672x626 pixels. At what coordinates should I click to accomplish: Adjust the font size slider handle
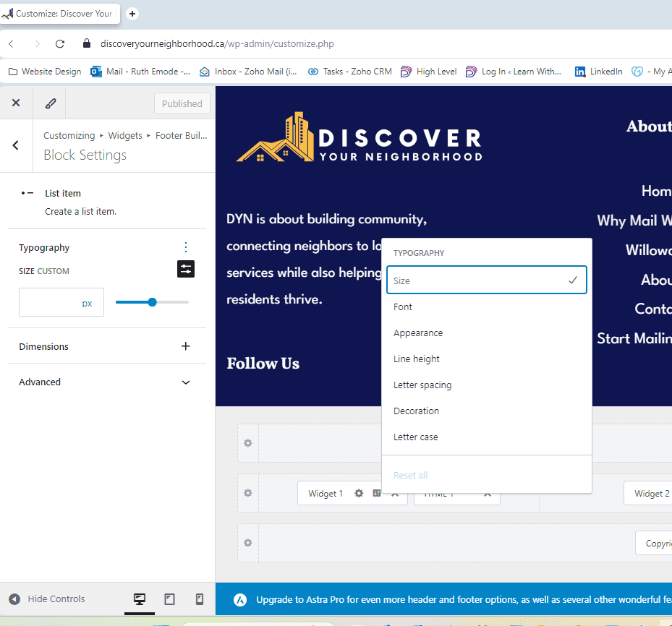click(x=152, y=302)
